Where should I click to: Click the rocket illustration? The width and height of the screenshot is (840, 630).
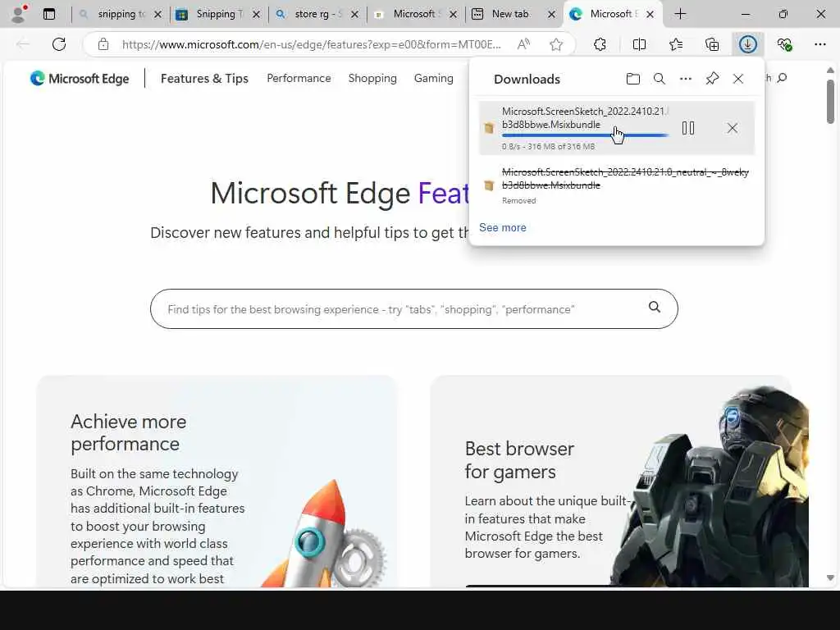click(x=325, y=533)
